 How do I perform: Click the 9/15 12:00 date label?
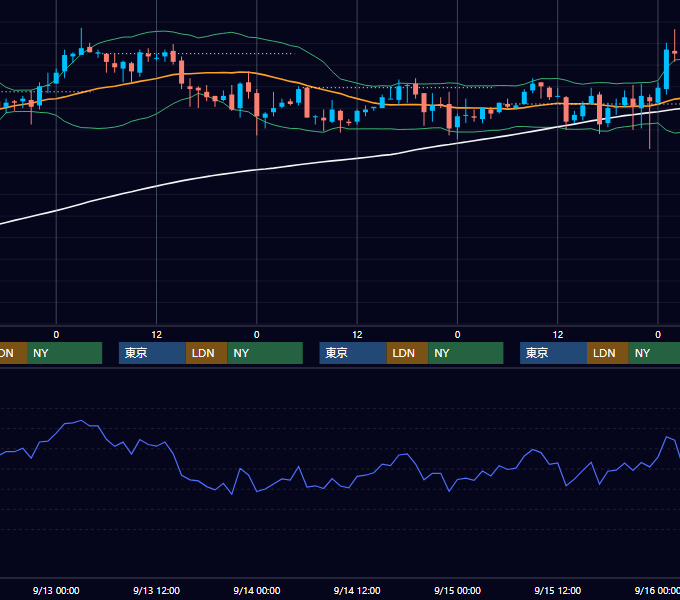coord(558,590)
